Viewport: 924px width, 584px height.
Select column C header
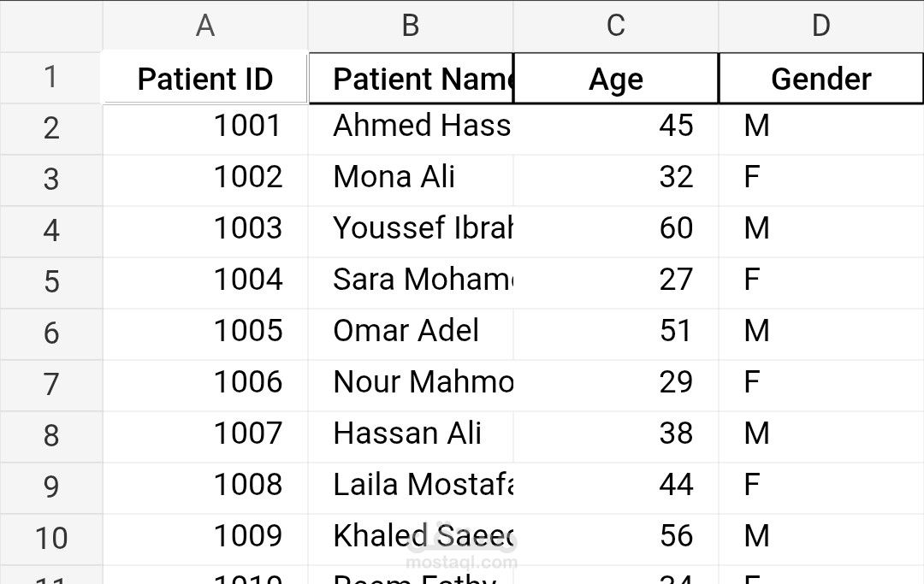615,26
